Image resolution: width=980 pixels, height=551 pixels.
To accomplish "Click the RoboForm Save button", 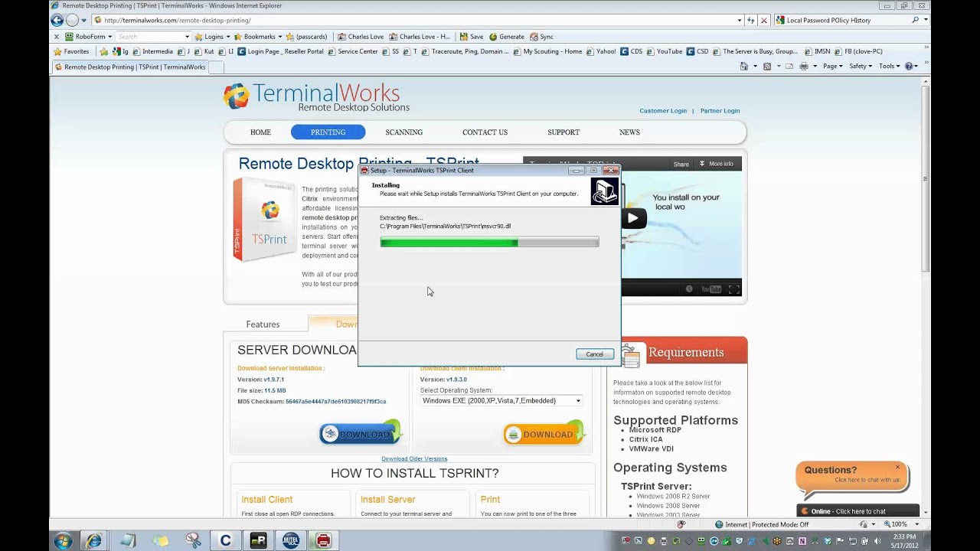I will point(472,37).
